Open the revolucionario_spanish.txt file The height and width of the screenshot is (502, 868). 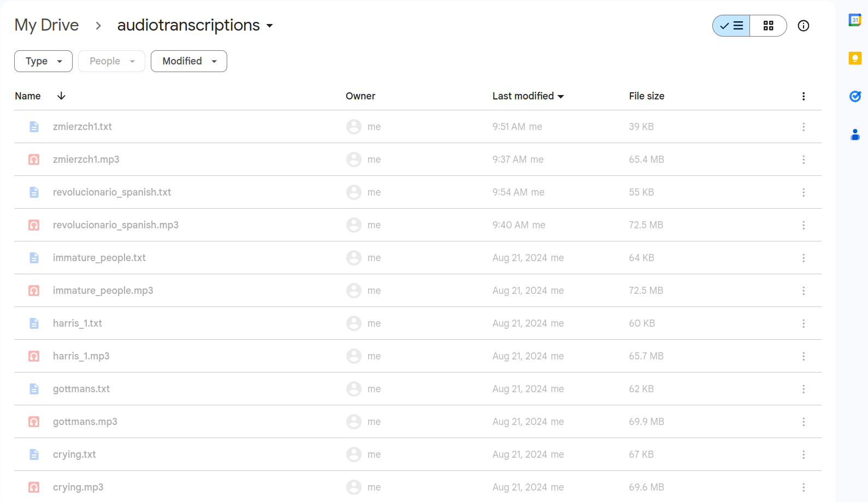click(x=112, y=192)
